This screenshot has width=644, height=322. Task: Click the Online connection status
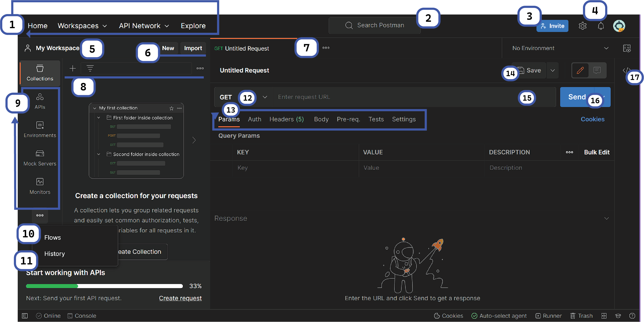(48, 316)
